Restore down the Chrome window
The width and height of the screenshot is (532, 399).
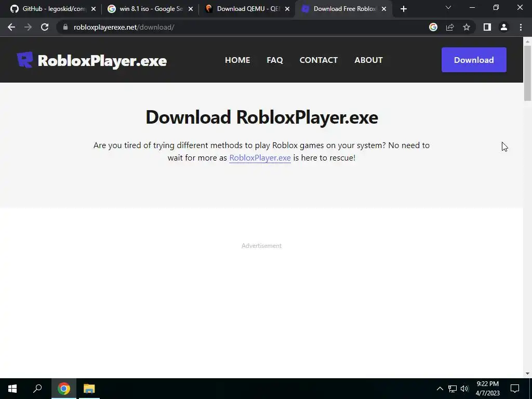coord(496,7)
